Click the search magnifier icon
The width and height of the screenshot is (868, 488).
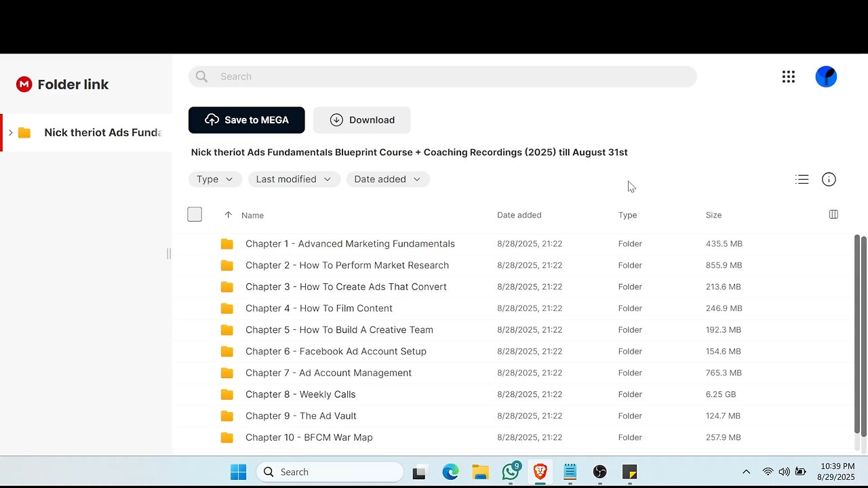point(201,77)
